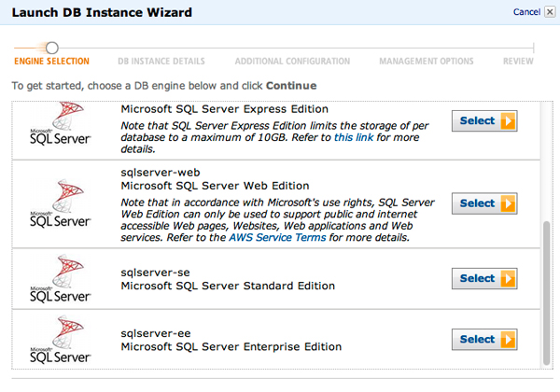The height and width of the screenshot is (392, 560).
Task: Open 'this link' about Express storage limits
Action: (x=354, y=137)
